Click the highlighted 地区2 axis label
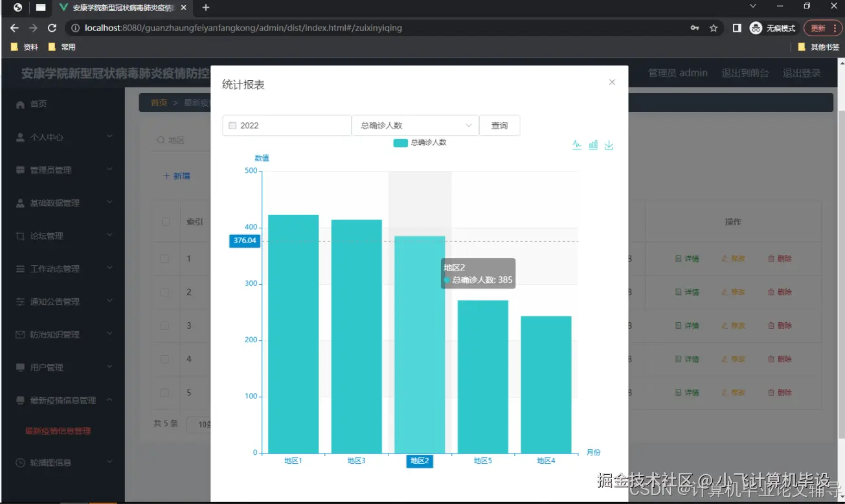Viewport: 845px width, 504px height. coord(420,461)
